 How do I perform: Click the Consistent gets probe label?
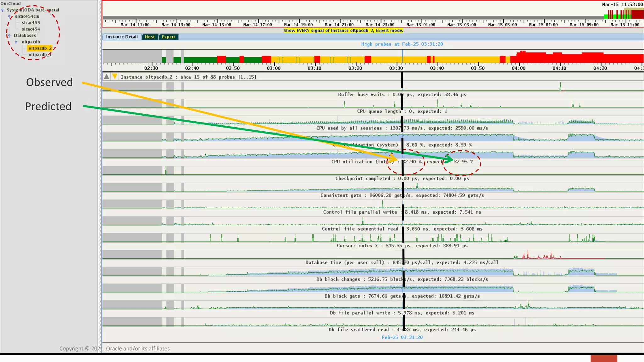[x=402, y=195]
